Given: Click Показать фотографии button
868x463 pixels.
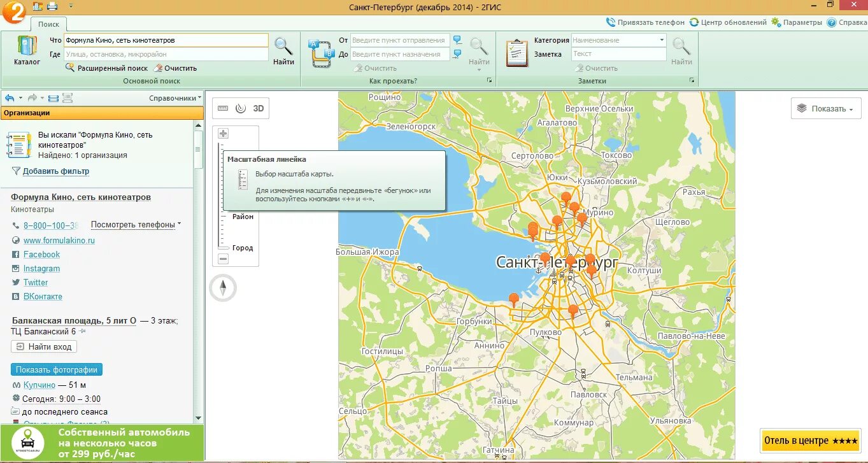Looking at the screenshot, I should 57,370.
